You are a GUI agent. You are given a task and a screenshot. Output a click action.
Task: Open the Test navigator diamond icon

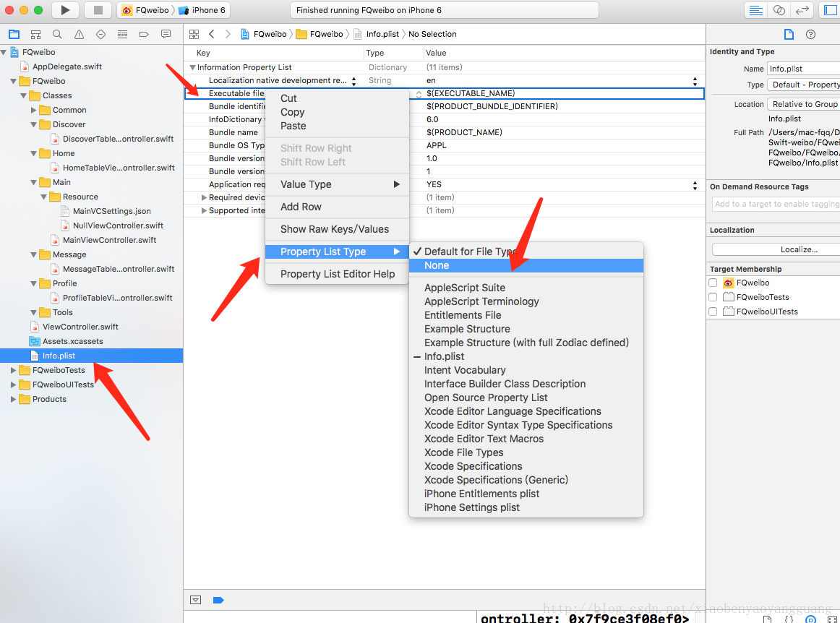click(100, 34)
